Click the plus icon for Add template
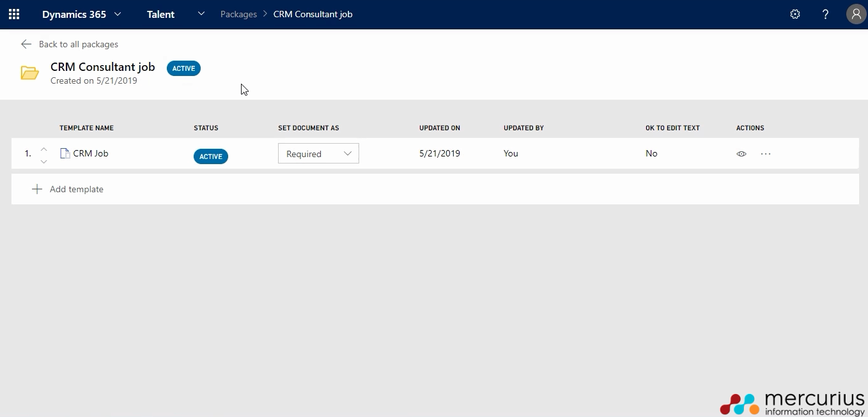Image resolution: width=868 pixels, height=417 pixels. click(37, 189)
